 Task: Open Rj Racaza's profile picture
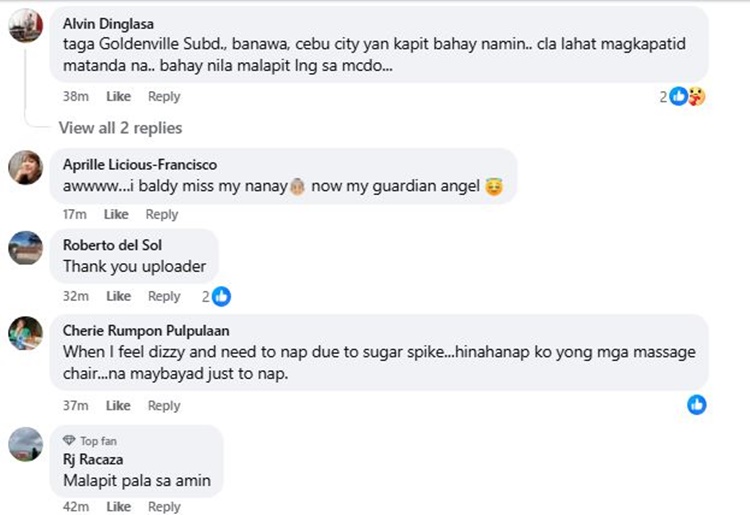coord(25,444)
